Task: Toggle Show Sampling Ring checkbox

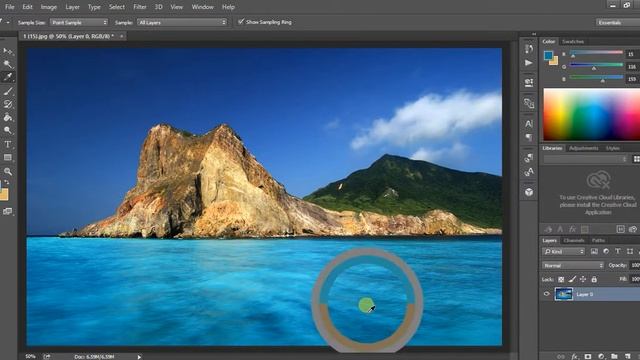Action: point(241,22)
